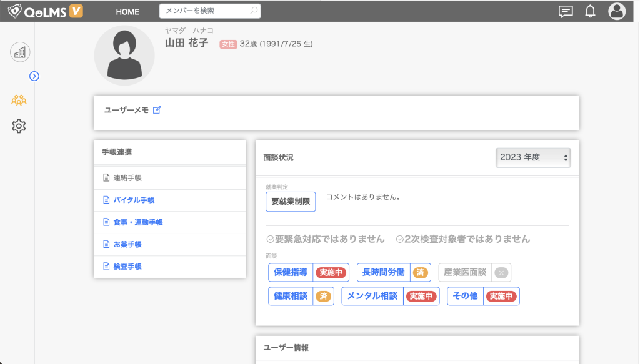Click the building organization sidebar icon
640x364 pixels.
(20, 52)
